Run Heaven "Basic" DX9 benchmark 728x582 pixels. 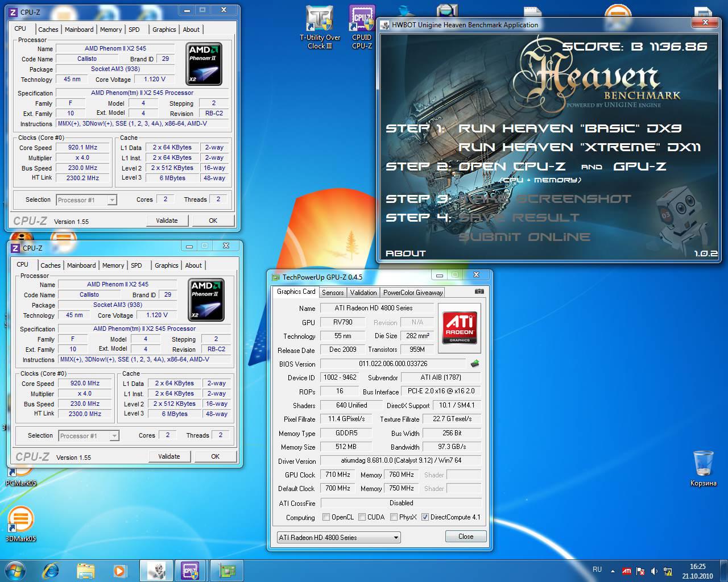coord(570,128)
